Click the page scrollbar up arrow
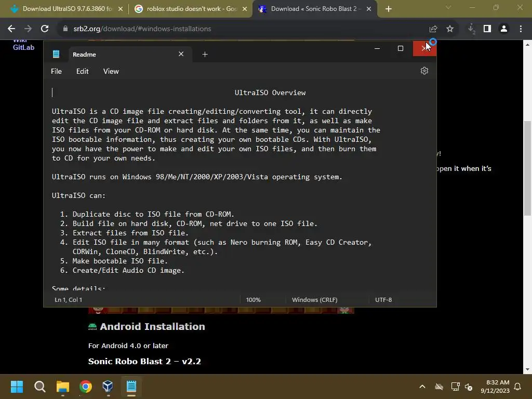Screen dimensions: 532x399 [x=527, y=44]
